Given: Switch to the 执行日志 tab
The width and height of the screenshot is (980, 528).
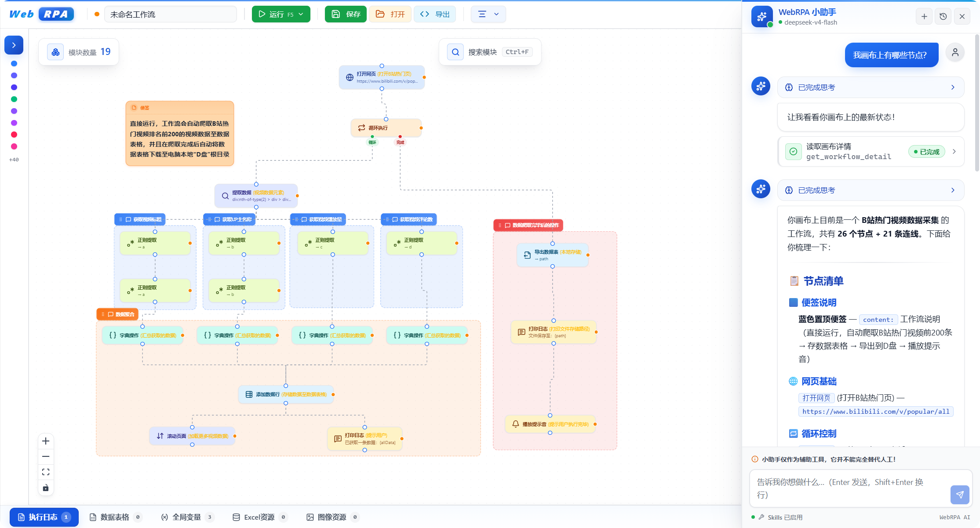Looking at the screenshot, I should (44, 517).
